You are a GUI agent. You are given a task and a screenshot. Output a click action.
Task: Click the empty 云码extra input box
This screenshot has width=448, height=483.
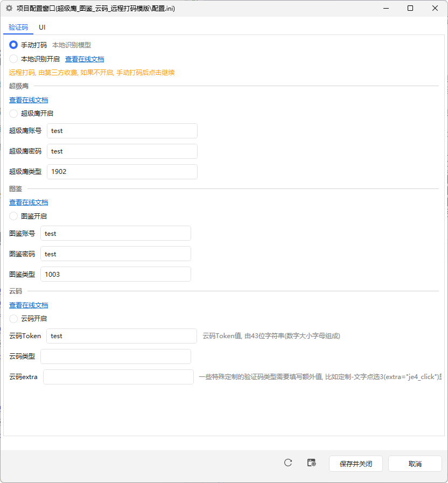118,377
